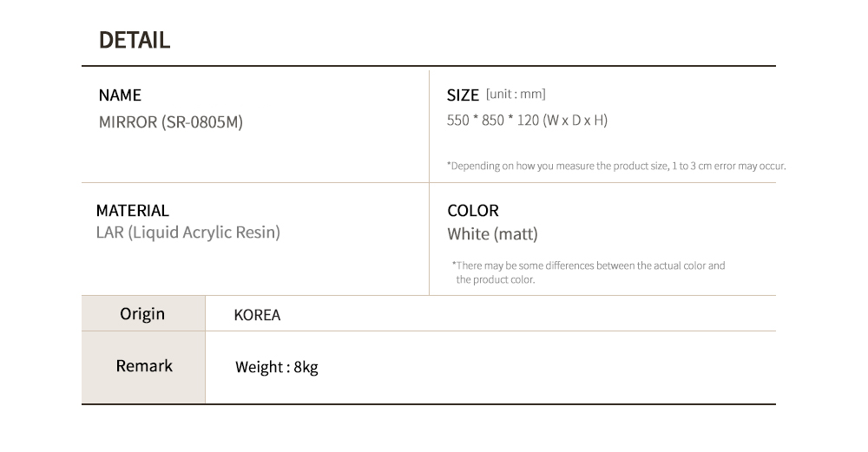
Task: Select the SIZE label
Action: tap(463, 95)
